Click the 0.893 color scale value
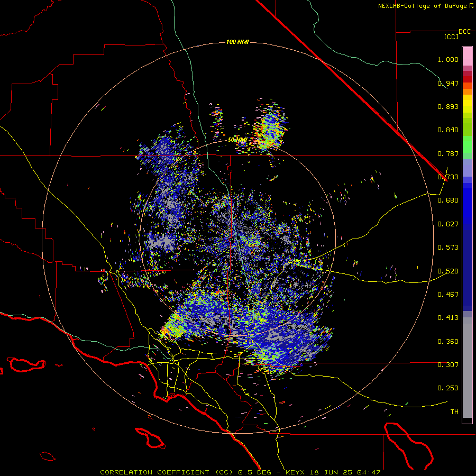This screenshot has height=476, width=476. point(448,106)
